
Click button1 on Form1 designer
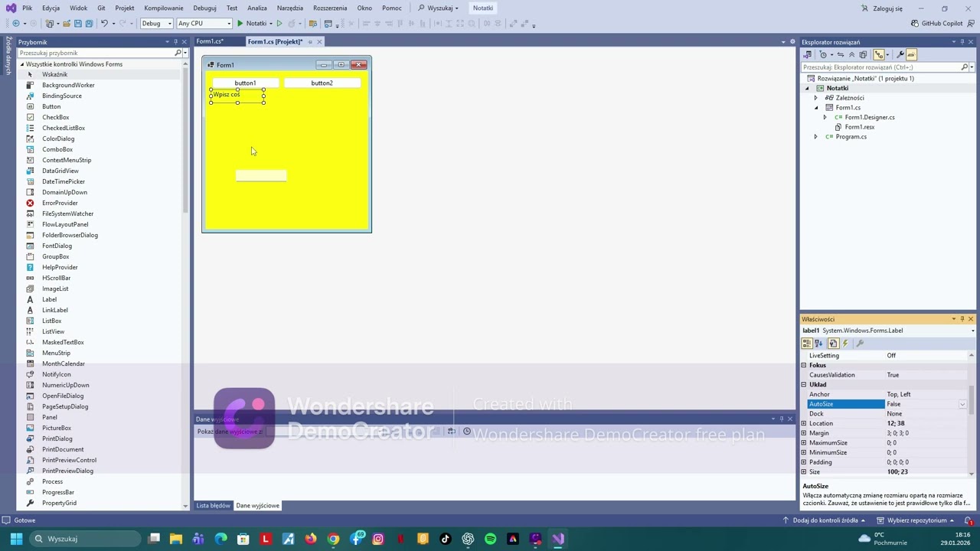coord(245,83)
